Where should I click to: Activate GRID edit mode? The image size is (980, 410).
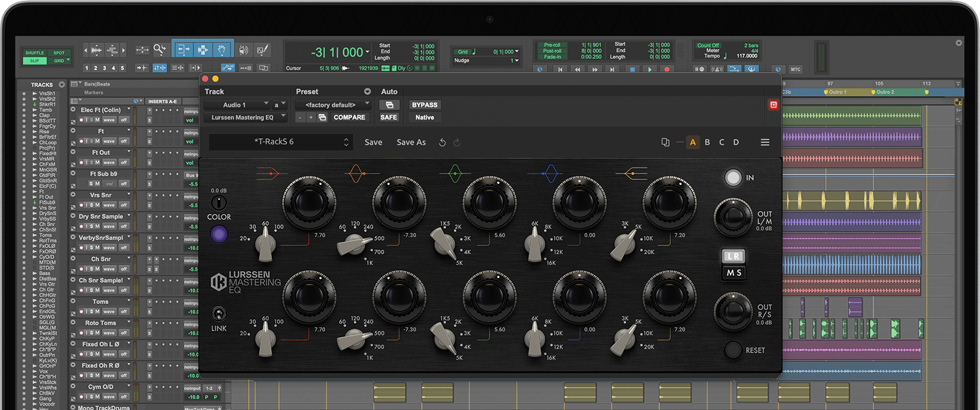click(x=58, y=60)
